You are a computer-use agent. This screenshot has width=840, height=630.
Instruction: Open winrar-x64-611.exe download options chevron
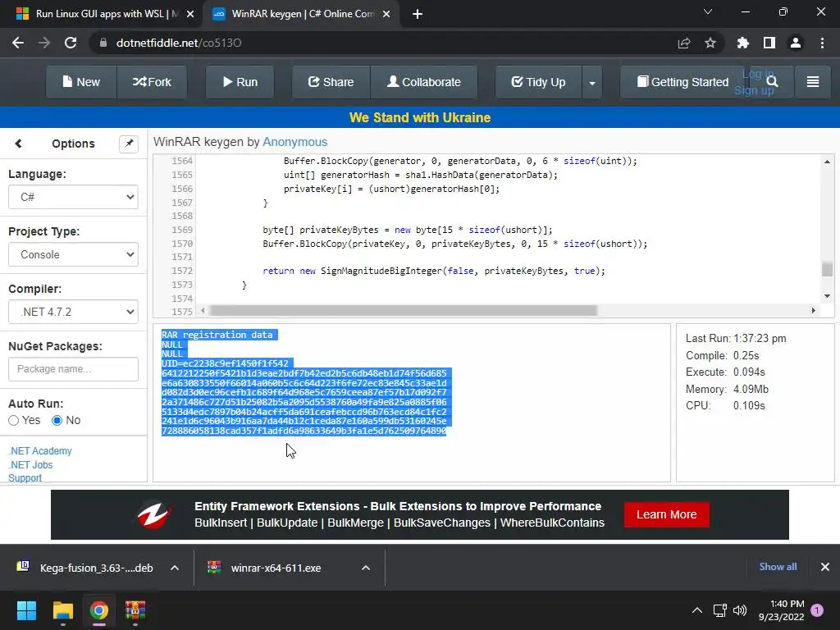366,568
